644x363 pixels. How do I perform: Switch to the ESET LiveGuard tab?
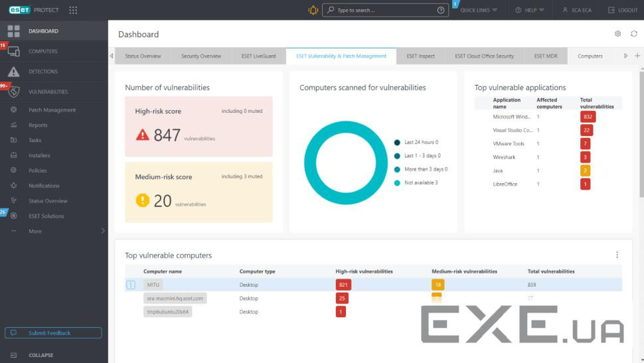click(258, 56)
